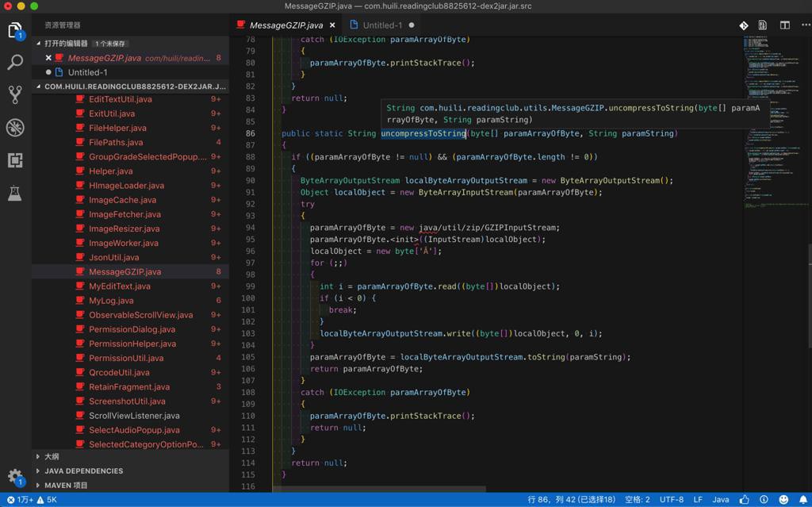812x507 pixels.
Task: Click the source control diamond icon in editor toolbar
Action: point(744,25)
